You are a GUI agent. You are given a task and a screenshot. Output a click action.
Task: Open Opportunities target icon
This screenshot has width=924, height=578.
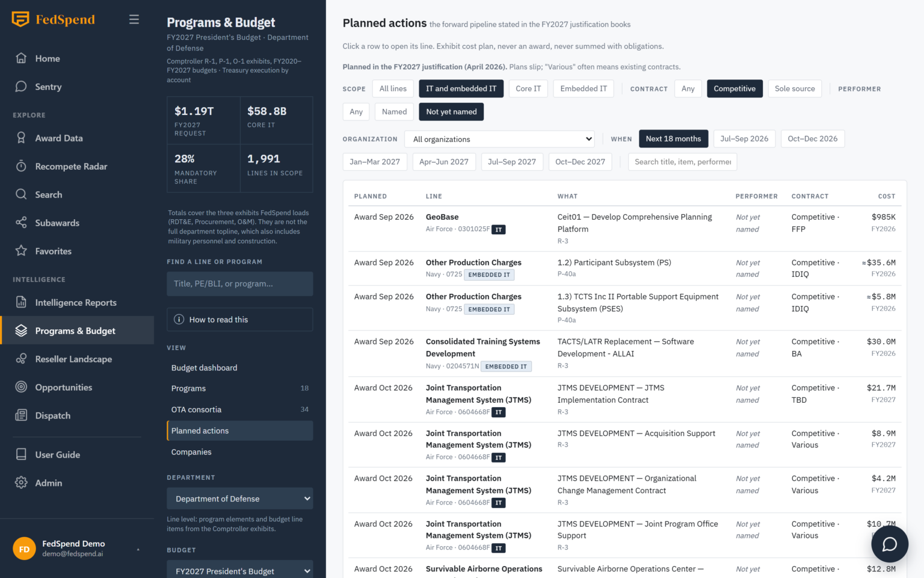21,387
